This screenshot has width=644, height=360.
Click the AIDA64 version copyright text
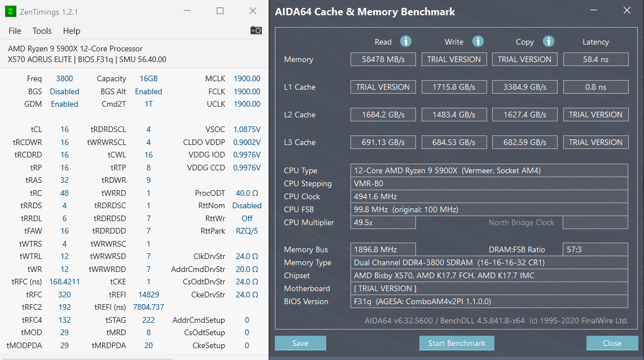(496, 321)
